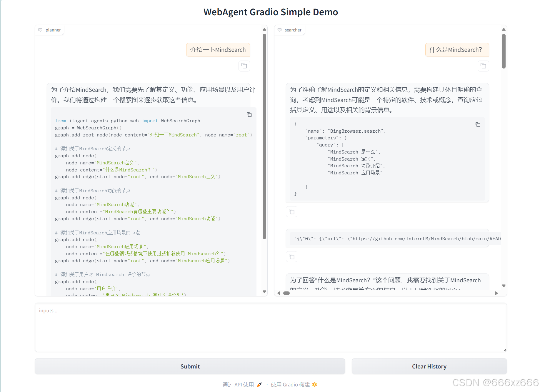Copy the BingBrowser.search JSON code block

(478, 125)
